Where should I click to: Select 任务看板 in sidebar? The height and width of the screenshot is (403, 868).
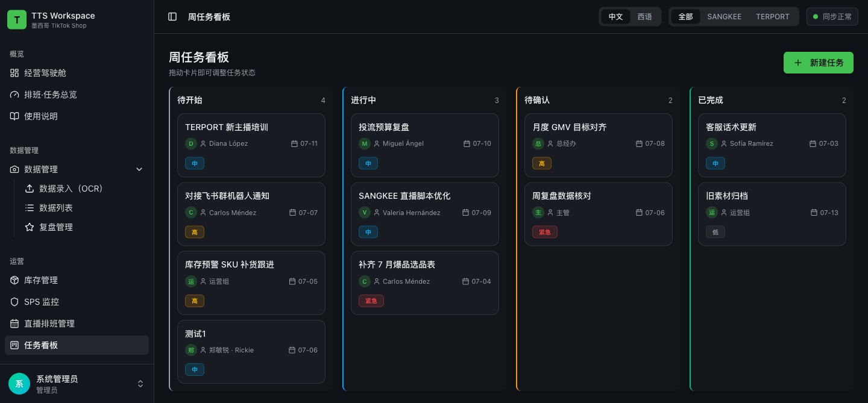[77, 345]
